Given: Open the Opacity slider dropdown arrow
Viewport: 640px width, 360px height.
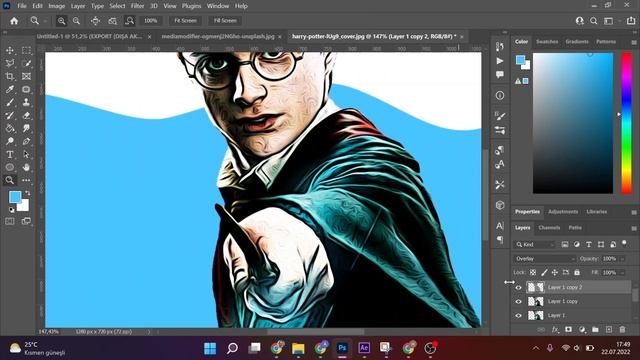Looking at the screenshot, I should [622, 259].
